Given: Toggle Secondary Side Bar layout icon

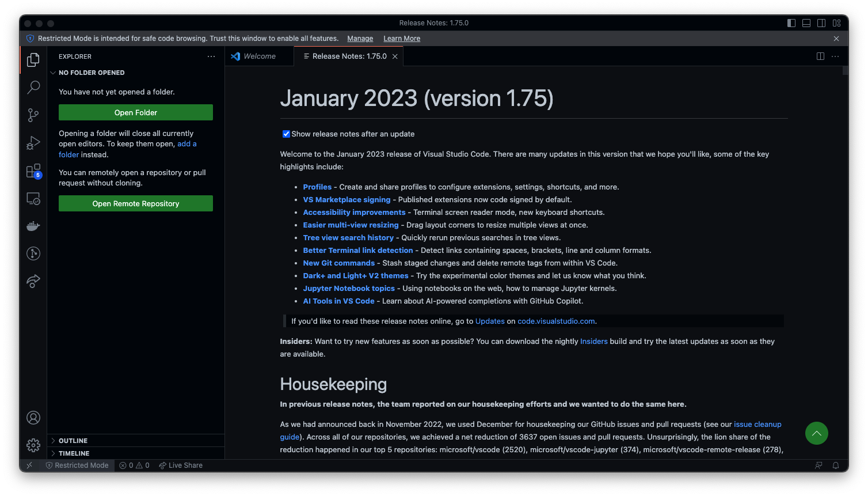Looking at the screenshot, I should tap(821, 23).
